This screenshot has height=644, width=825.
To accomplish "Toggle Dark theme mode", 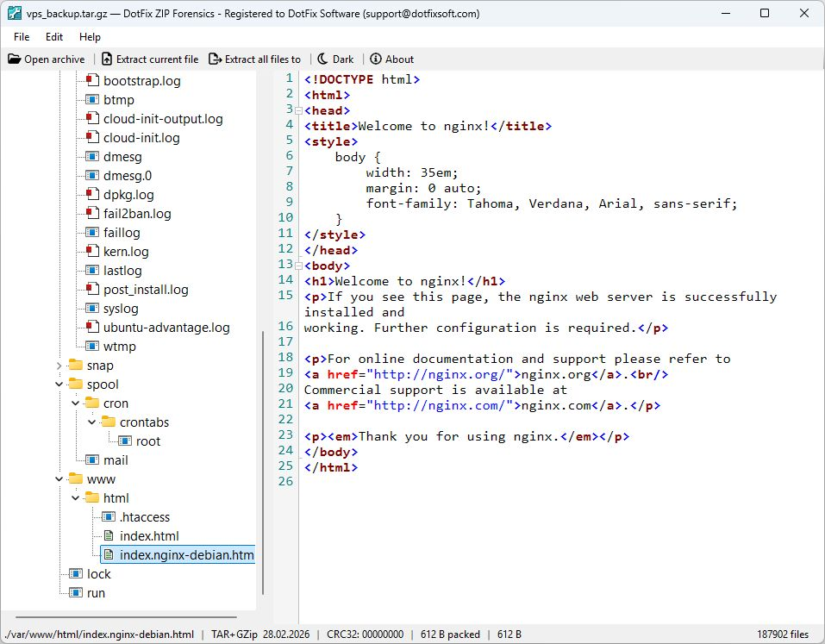I will 335,59.
